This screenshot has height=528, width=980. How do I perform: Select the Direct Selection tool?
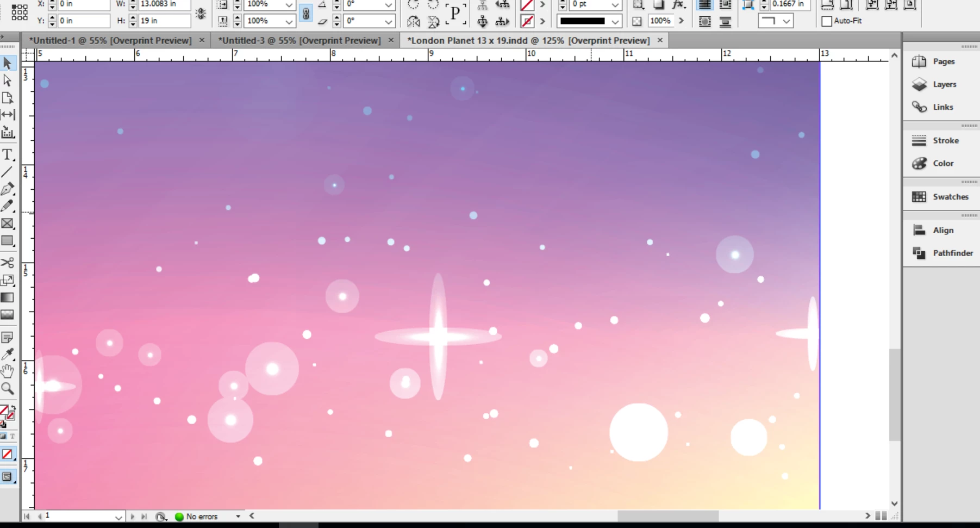pyautogui.click(x=8, y=80)
